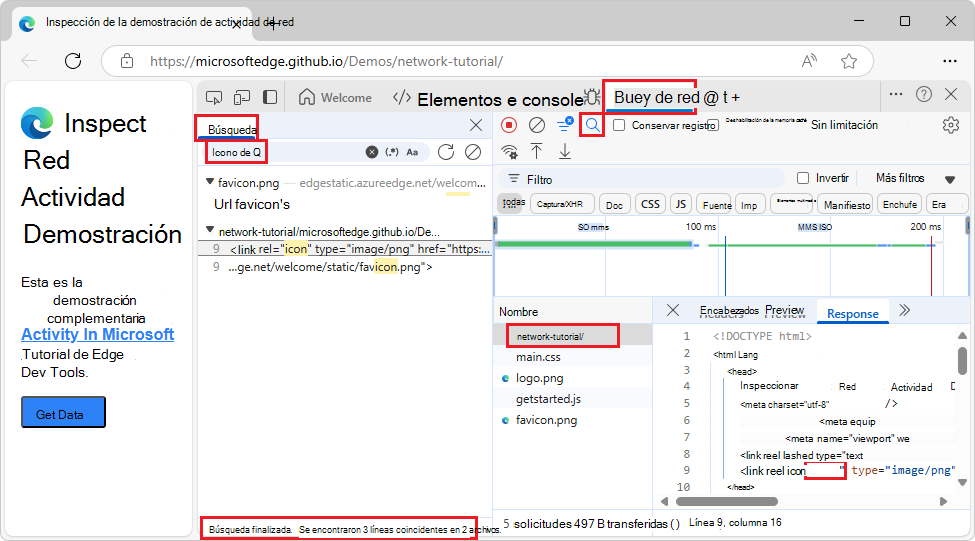This screenshot has height=541, width=975.
Task: Add page to favorites with star icon
Action: (849, 61)
